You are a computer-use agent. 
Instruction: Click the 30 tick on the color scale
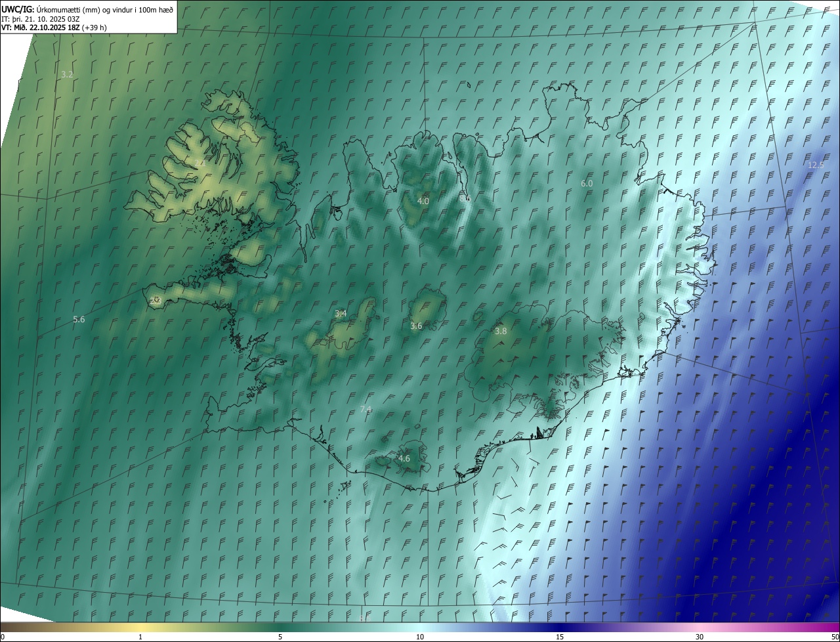point(700,637)
